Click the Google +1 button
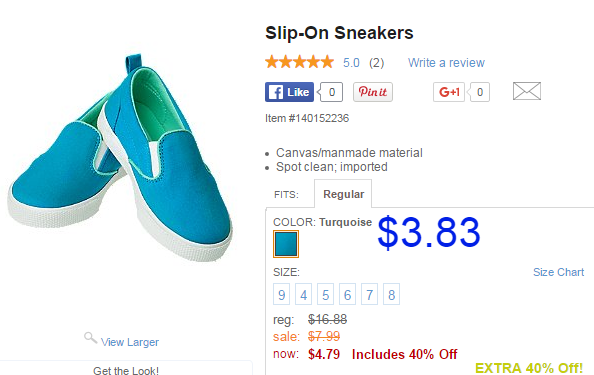This screenshot has width=594, height=375. pyautogui.click(x=449, y=92)
